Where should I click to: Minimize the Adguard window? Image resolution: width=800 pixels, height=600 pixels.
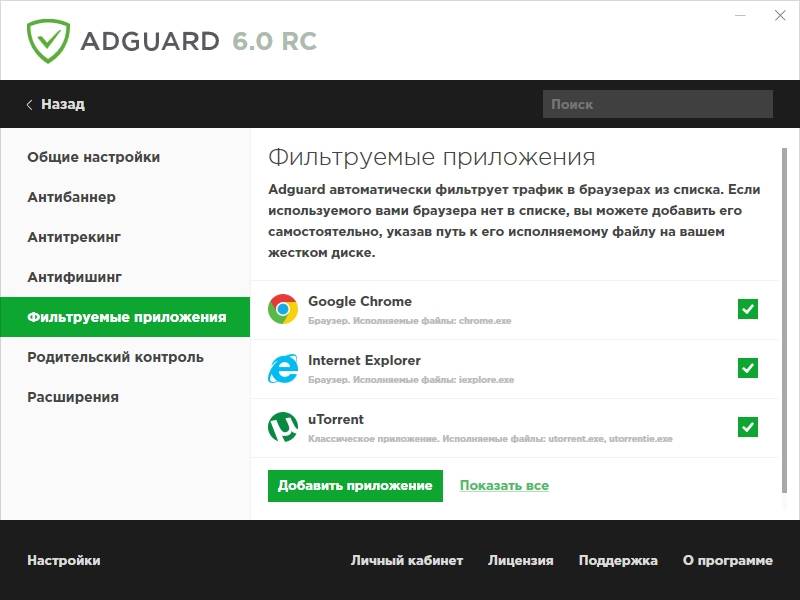740,16
